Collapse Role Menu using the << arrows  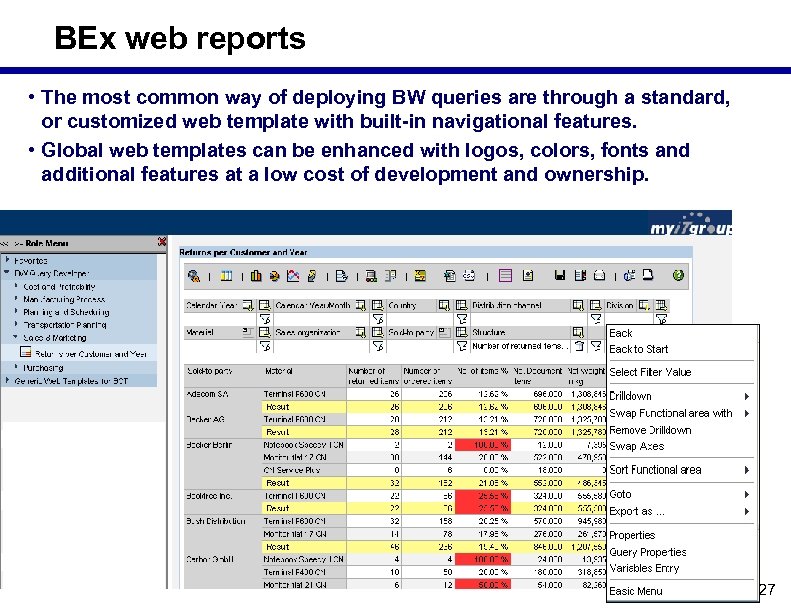coord(5,243)
